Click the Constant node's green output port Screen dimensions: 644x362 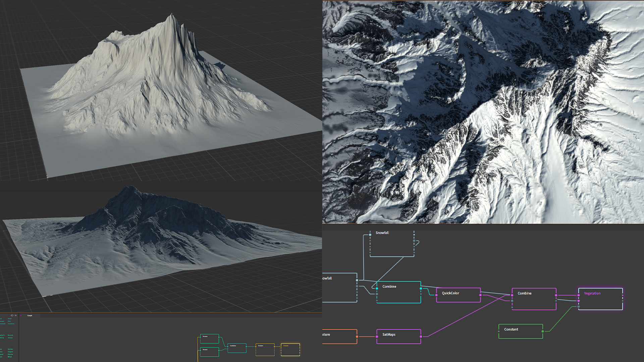coord(543,331)
